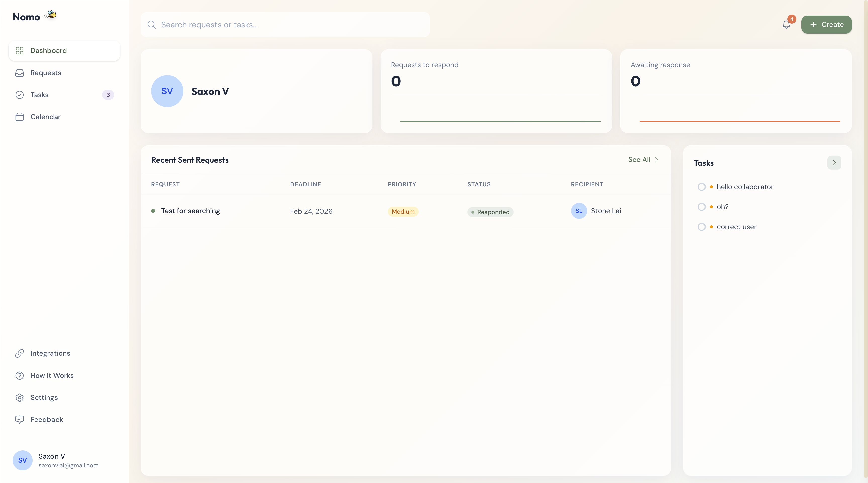Click the search requests or tasks field
868x483 pixels.
(285, 25)
